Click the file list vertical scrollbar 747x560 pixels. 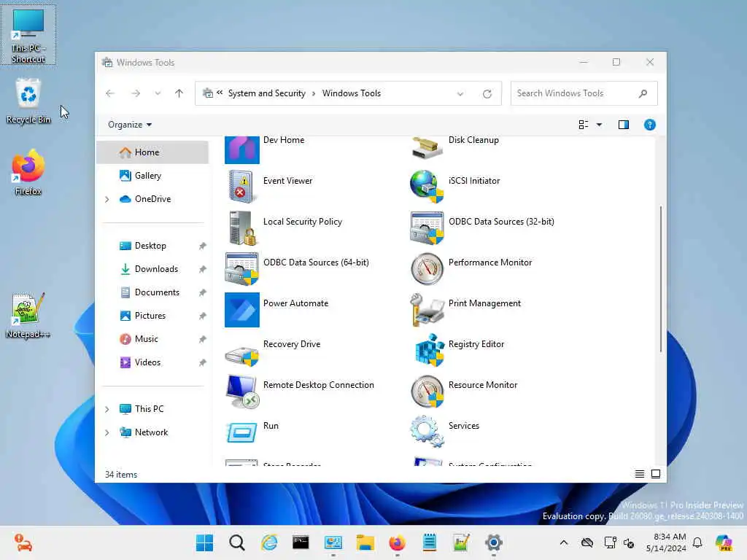(661, 279)
